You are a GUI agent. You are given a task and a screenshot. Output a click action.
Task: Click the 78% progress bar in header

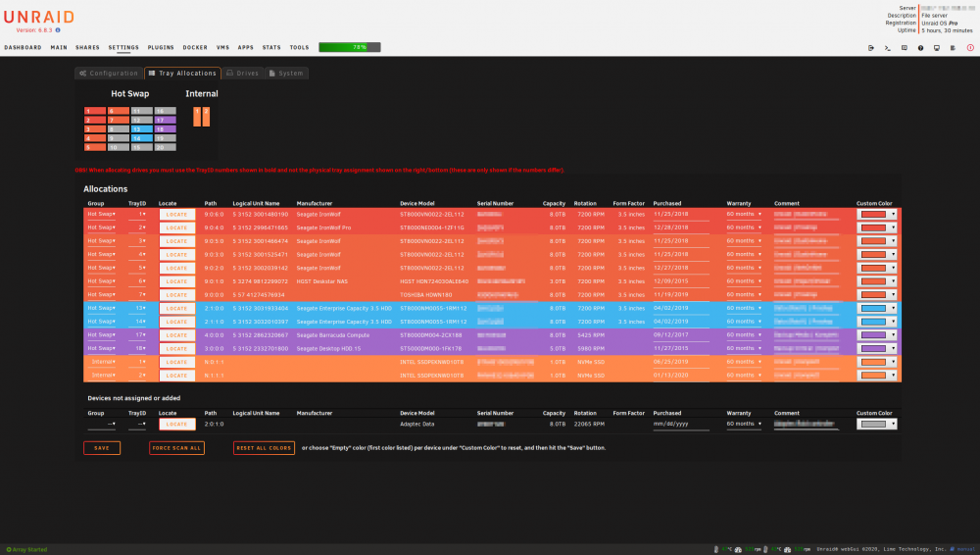350,47
